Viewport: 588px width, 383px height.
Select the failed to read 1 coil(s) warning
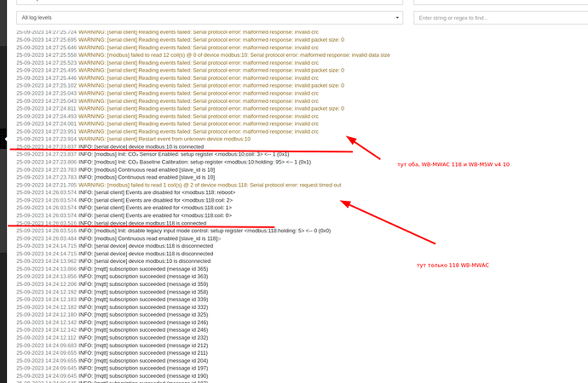(179, 185)
